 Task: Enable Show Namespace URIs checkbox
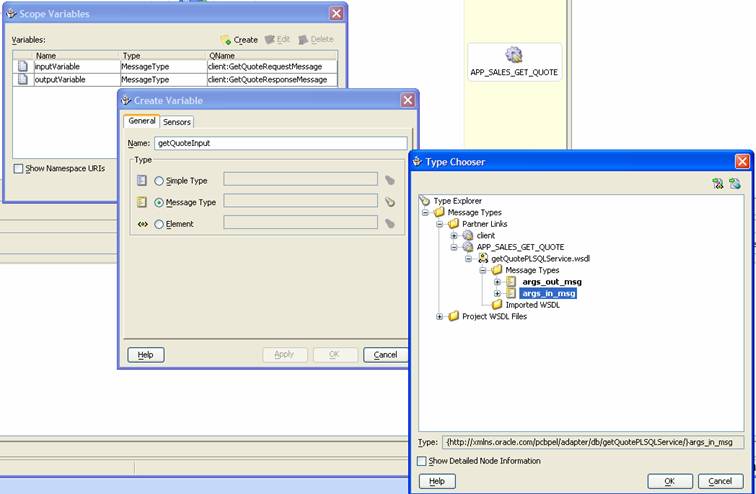point(19,168)
